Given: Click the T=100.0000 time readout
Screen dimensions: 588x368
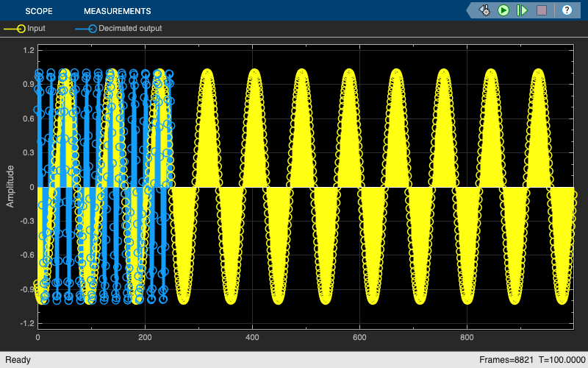Looking at the screenshot, I should [561, 360].
